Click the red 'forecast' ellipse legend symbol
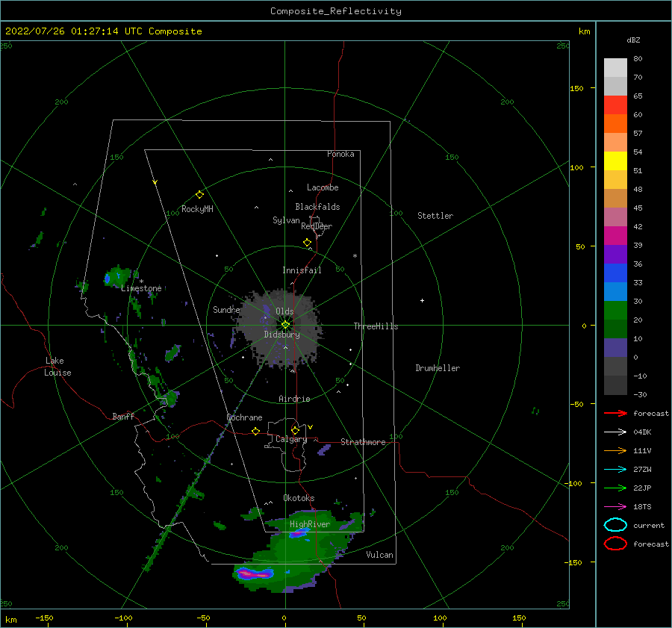 [x=615, y=544]
